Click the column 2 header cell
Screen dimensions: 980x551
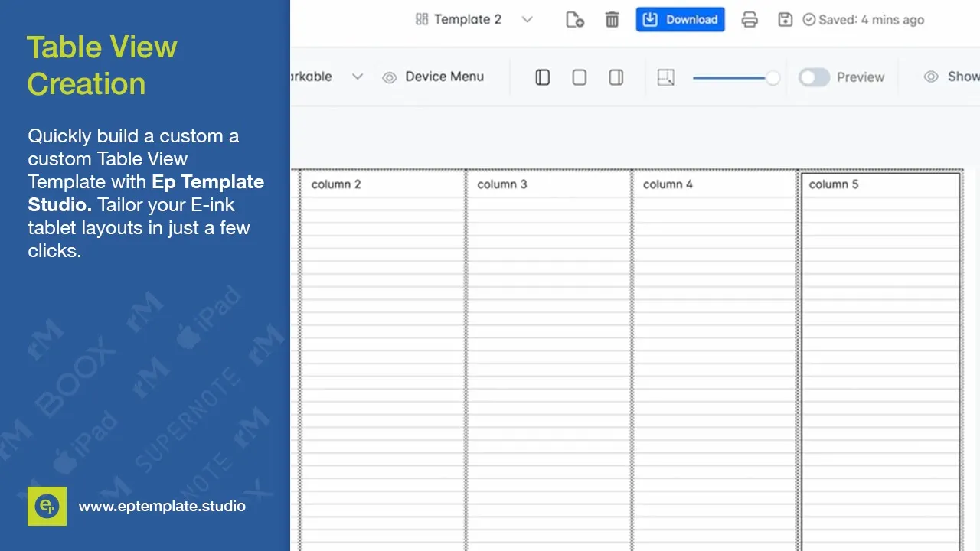pos(382,184)
